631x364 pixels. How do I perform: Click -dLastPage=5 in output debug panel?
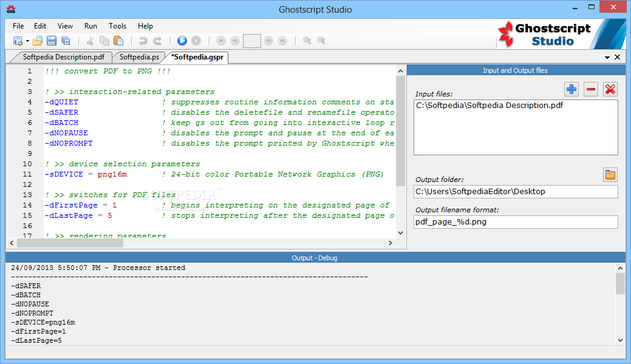tap(36, 341)
